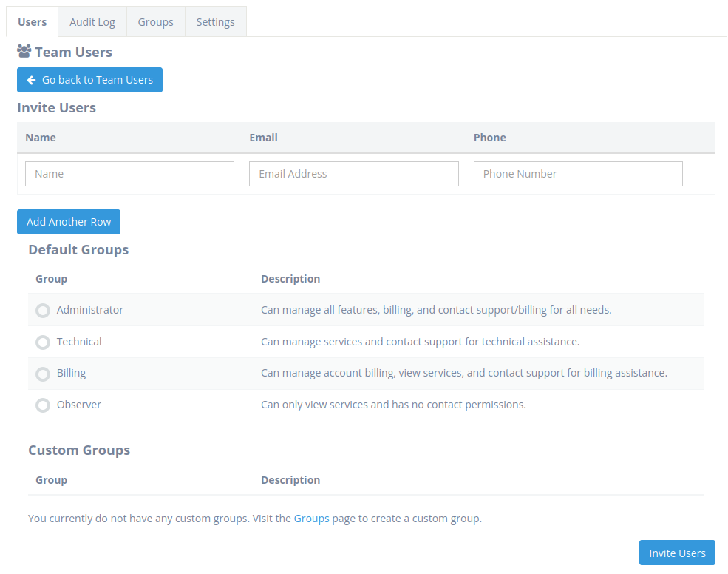The image size is (728, 574).
Task: Click Add Another Row button
Action: [69, 222]
